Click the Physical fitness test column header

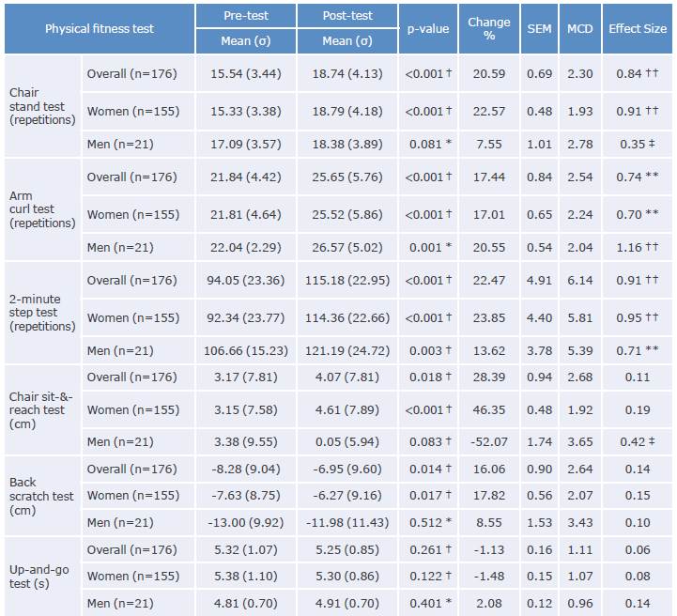tap(100, 28)
